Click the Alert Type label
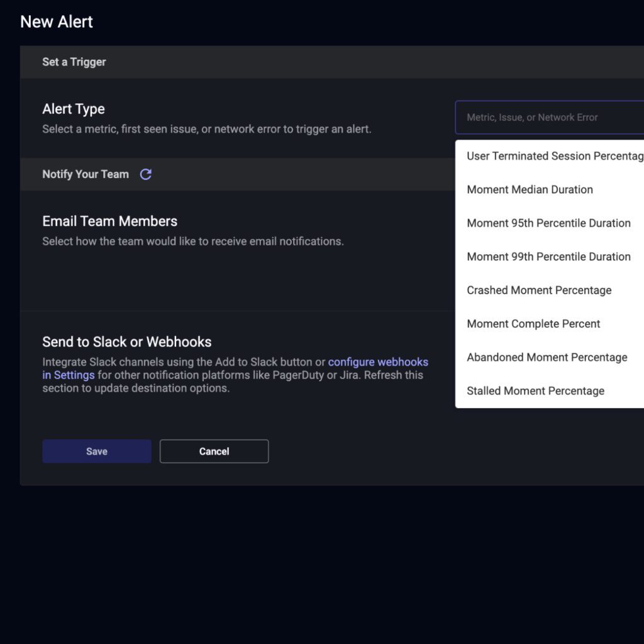Viewport: 644px width, 644px height. tap(73, 109)
